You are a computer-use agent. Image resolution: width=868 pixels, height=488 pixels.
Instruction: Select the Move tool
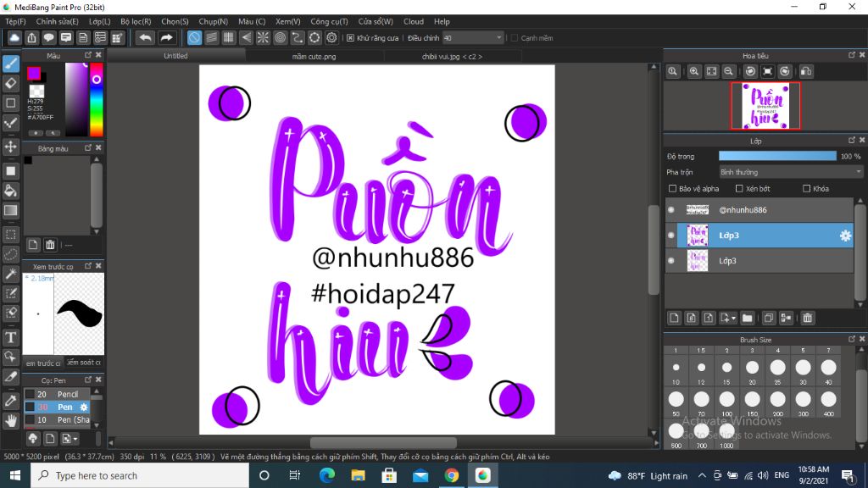(10, 147)
